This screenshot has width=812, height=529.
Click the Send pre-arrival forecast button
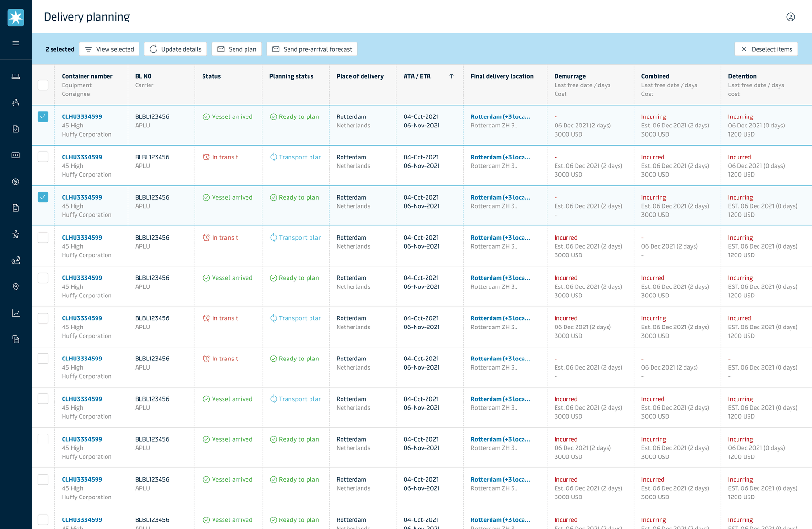(x=312, y=49)
